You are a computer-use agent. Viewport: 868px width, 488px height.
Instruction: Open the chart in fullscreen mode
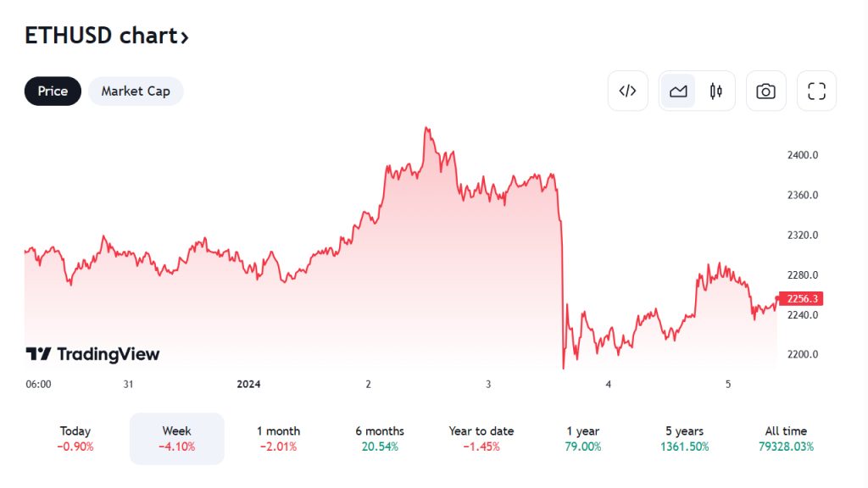point(816,91)
